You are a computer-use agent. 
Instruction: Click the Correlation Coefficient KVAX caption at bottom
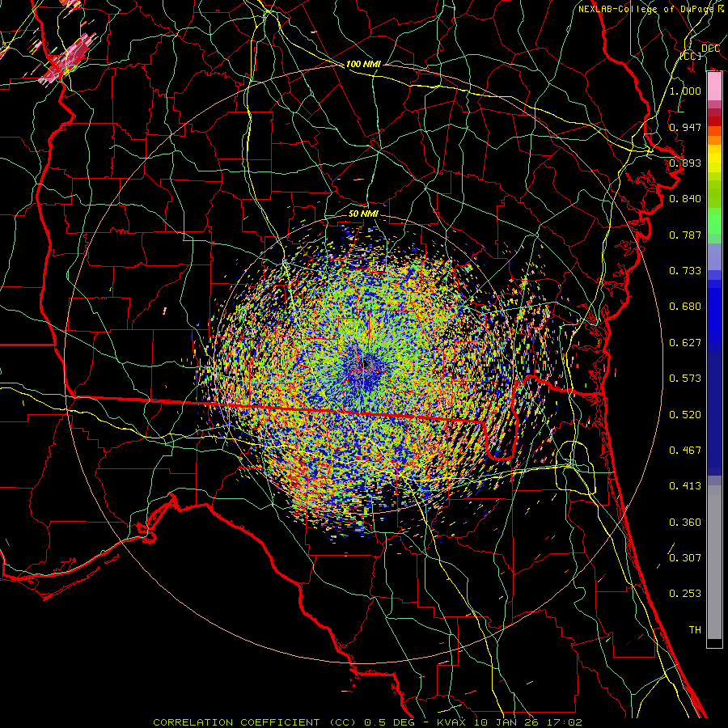pos(367,722)
